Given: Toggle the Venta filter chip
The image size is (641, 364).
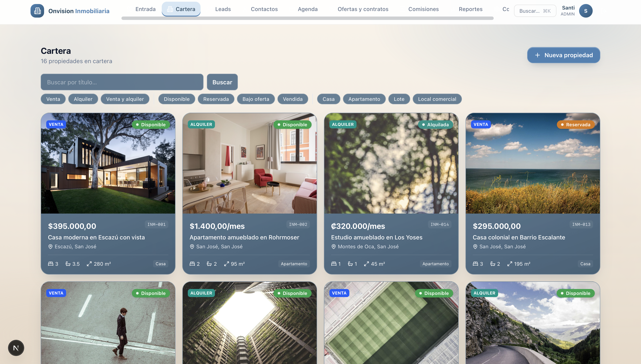Looking at the screenshot, I should tap(53, 99).
